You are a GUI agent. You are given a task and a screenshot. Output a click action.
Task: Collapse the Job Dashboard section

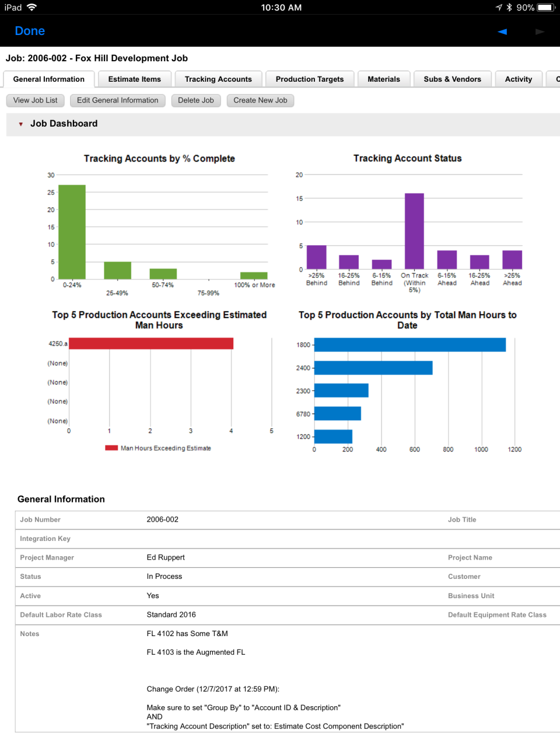pyautogui.click(x=20, y=124)
